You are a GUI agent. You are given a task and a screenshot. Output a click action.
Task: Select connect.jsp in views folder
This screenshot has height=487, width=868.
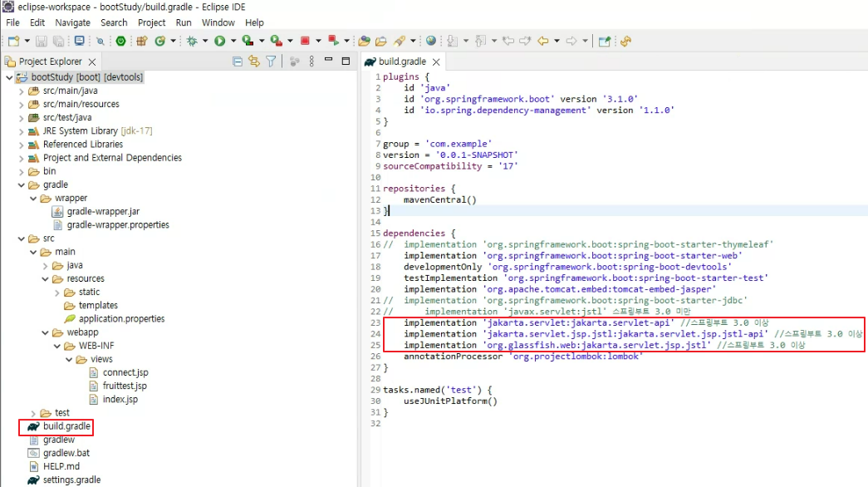125,373
